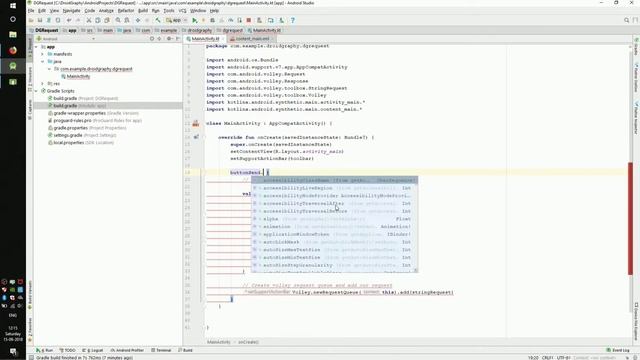Click the File Explorer taskbar icon
This screenshot has height=360, width=640.
(x=13, y=35)
